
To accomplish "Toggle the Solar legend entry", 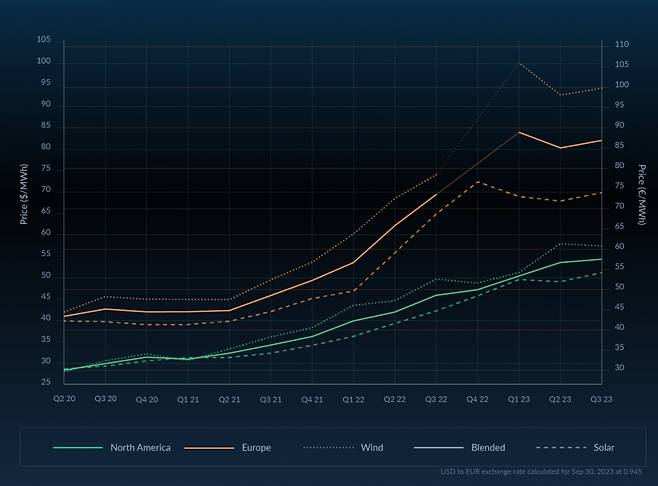I will click(x=602, y=447).
